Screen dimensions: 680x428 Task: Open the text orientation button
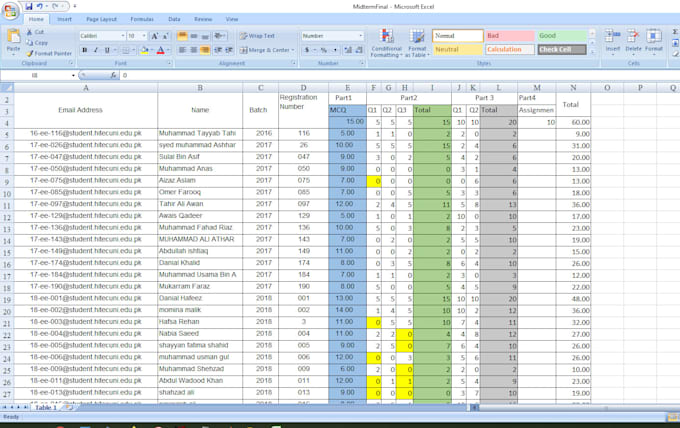click(x=219, y=36)
